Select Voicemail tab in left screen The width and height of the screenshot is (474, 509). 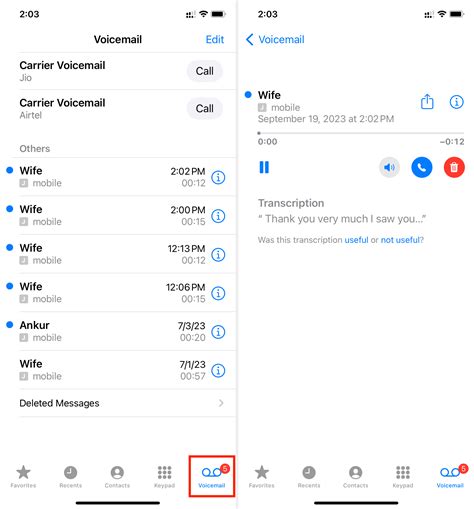click(x=212, y=476)
